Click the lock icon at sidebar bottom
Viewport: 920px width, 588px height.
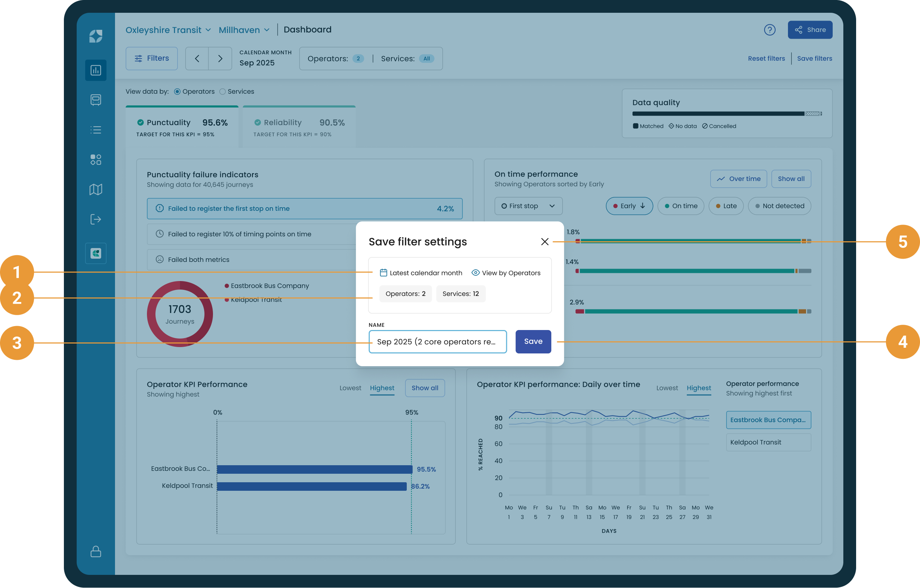(95, 551)
